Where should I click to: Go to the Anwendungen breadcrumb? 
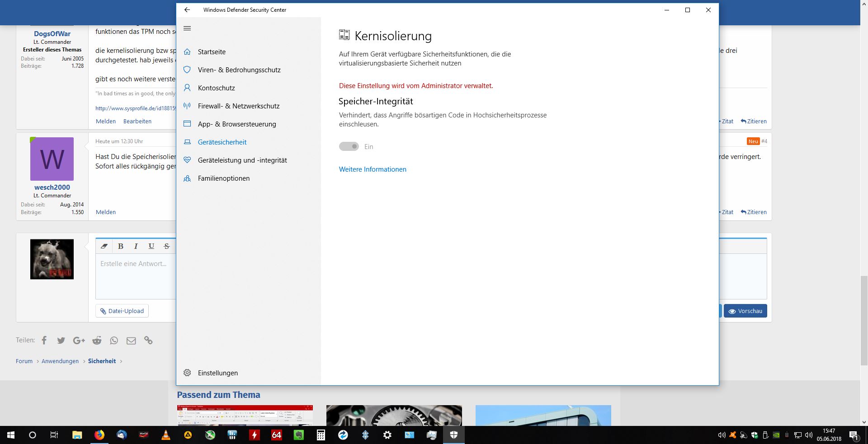pos(60,361)
